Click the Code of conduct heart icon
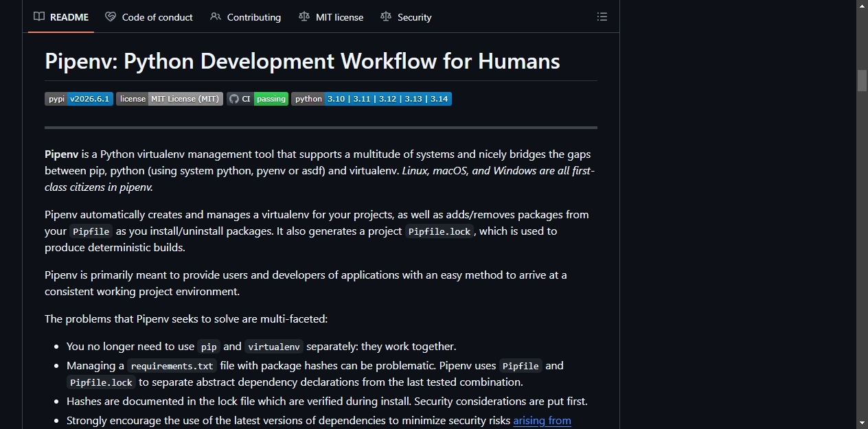 (x=111, y=16)
